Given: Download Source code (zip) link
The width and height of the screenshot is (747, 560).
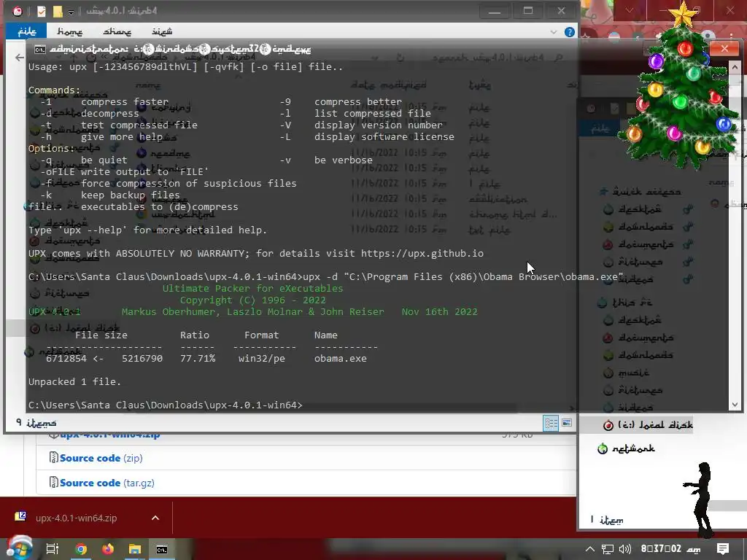Looking at the screenshot, I should 101,458.
